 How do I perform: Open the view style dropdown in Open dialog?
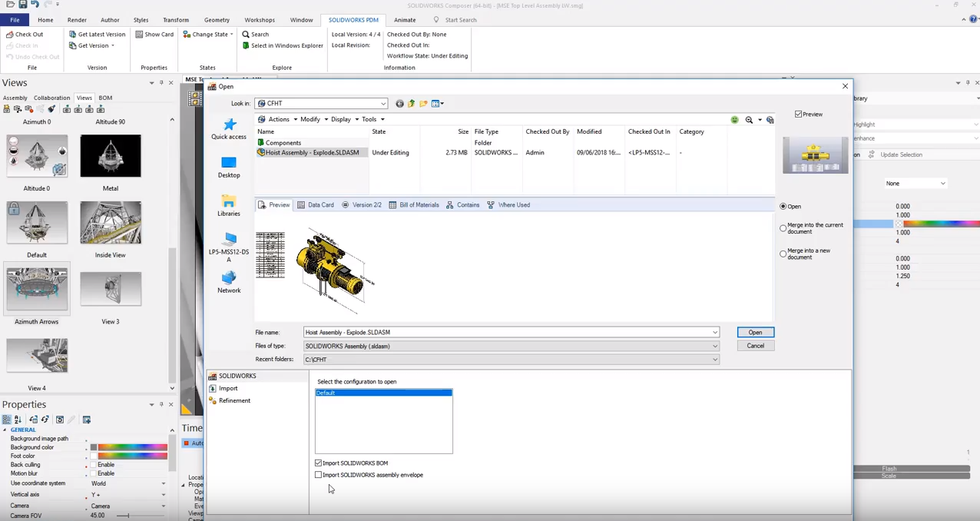pos(438,104)
